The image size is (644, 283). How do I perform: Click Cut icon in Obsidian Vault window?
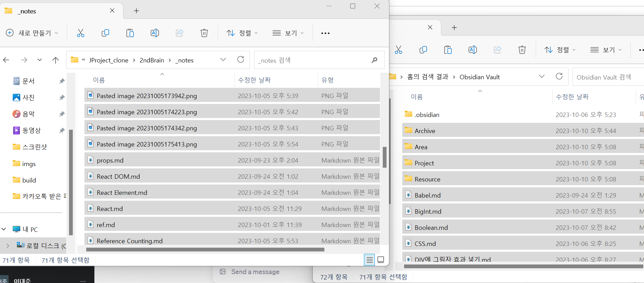click(399, 50)
